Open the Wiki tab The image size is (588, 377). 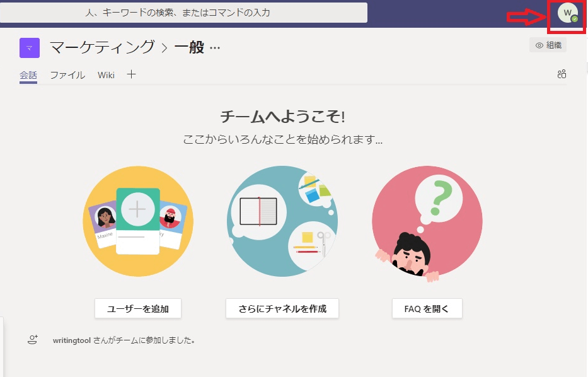click(x=106, y=75)
